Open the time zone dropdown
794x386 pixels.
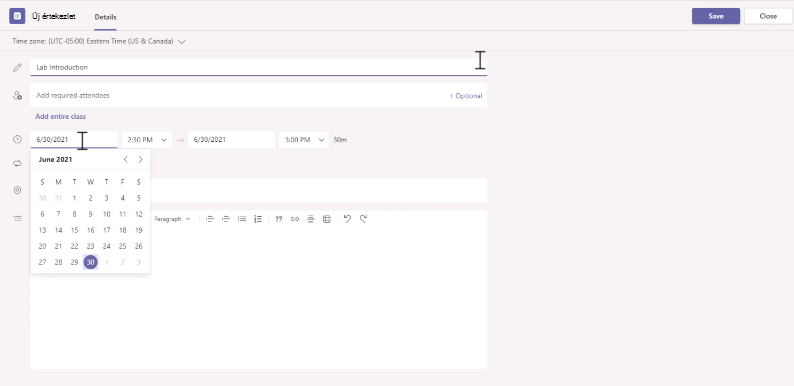click(x=182, y=42)
